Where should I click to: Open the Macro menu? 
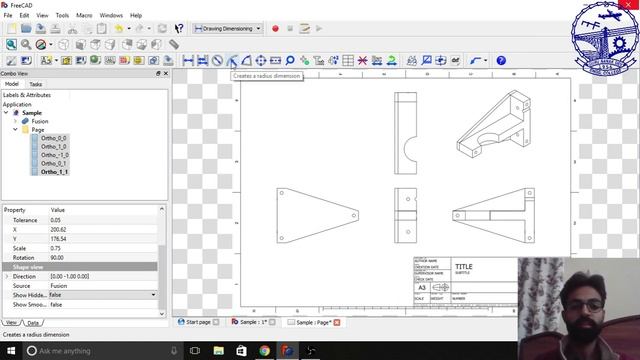(x=84, y=15)
